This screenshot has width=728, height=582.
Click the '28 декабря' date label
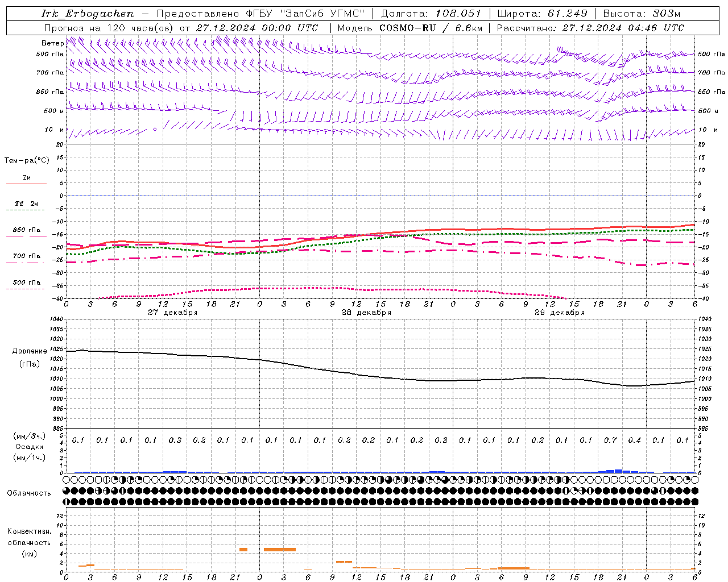point(366,313)
